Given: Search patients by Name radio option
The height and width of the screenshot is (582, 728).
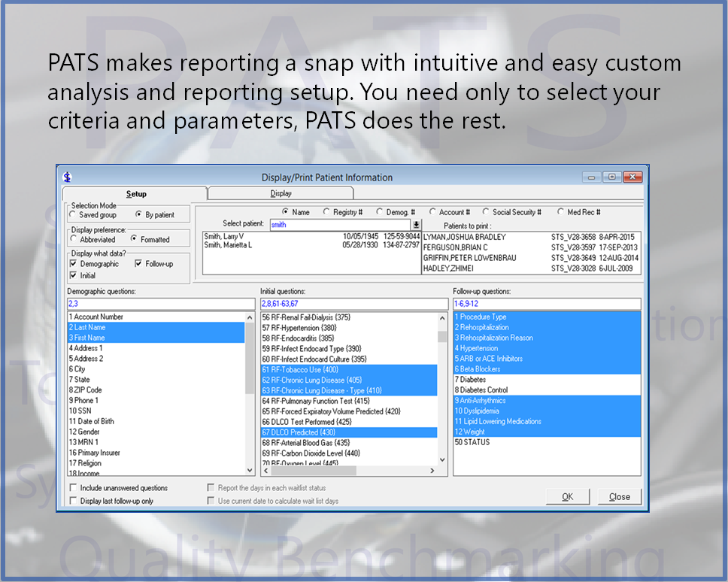Looking at the screenshot, I should pos(296,212).
